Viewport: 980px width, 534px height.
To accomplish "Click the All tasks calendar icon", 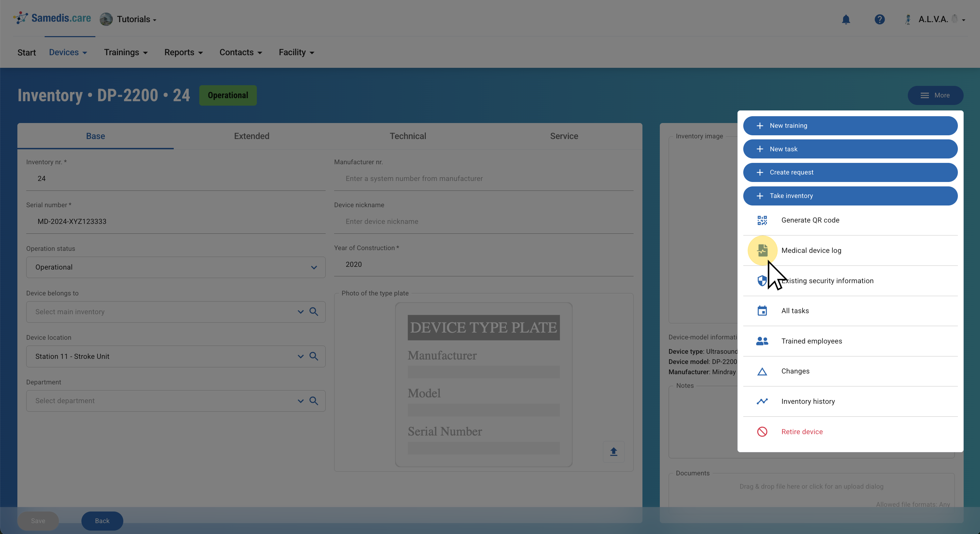I will (762, 311).
